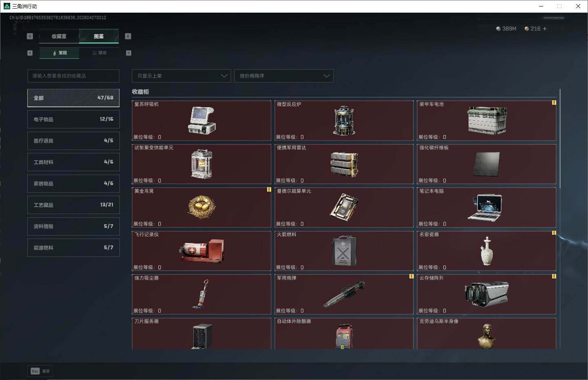The width and height of the screenshot is (588, 380).
Task: Focus the collectible search input field
Action: click(73, 76)
